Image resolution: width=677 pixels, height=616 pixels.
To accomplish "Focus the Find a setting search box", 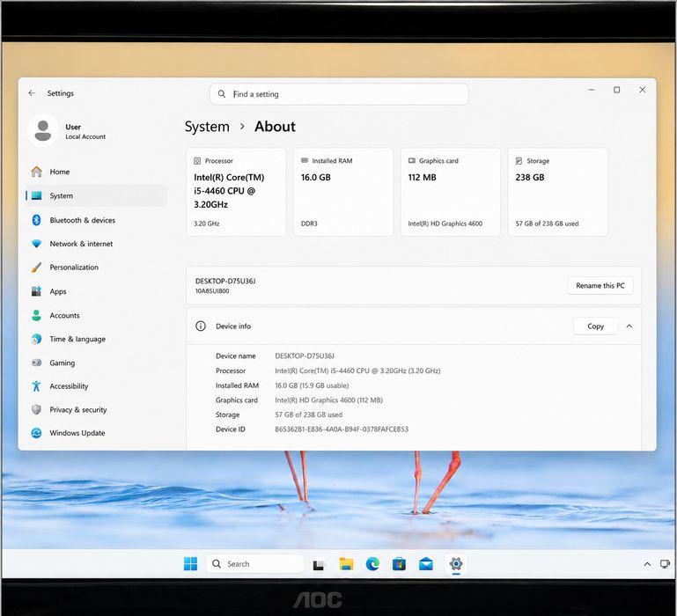I will point(339,94).
